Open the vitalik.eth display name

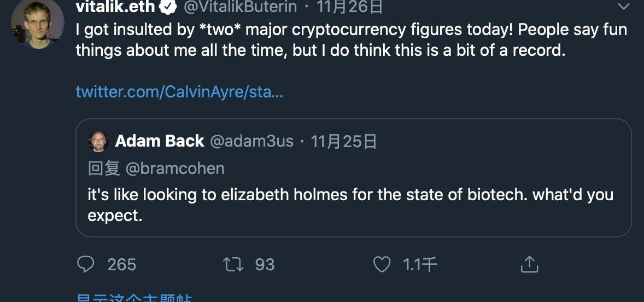[115, 7]
